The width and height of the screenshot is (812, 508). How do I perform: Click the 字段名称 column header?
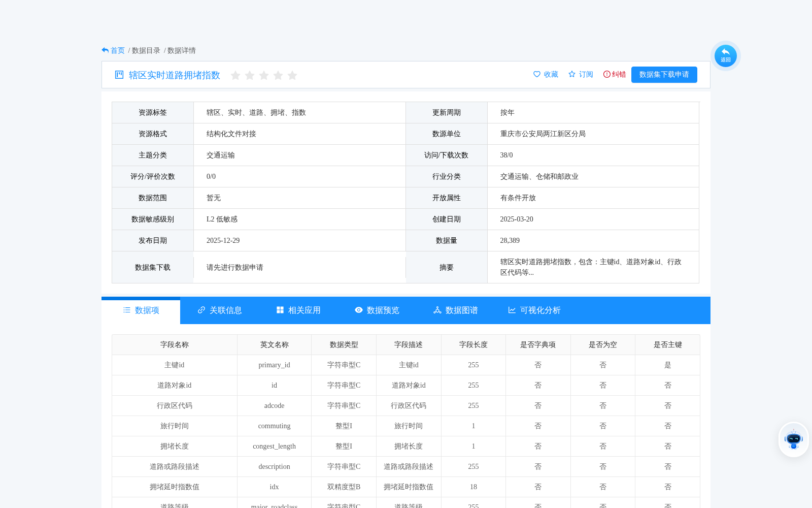tap(175, 345)
